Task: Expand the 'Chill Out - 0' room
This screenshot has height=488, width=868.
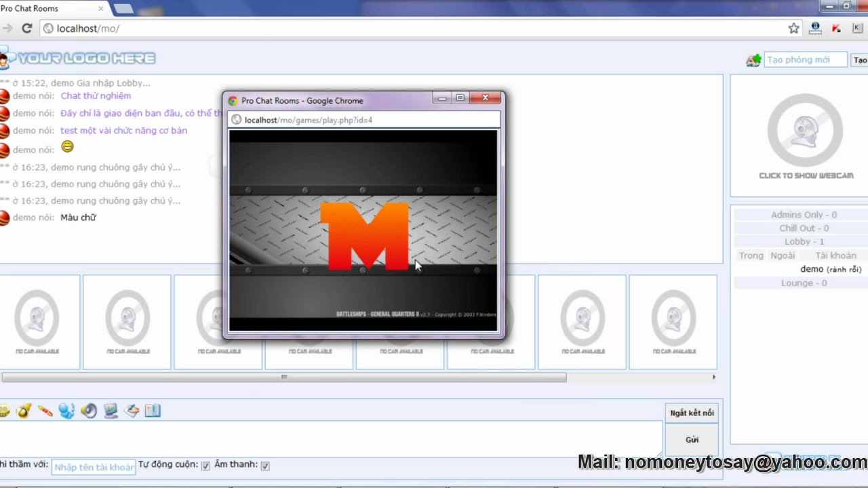Action: [x=804, y=228]
